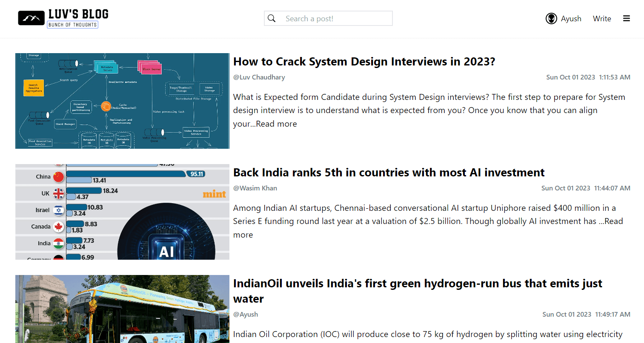Click the @Ayush author under IndianOil post
This screenshot has height=343, width=644.
[246, 315]
